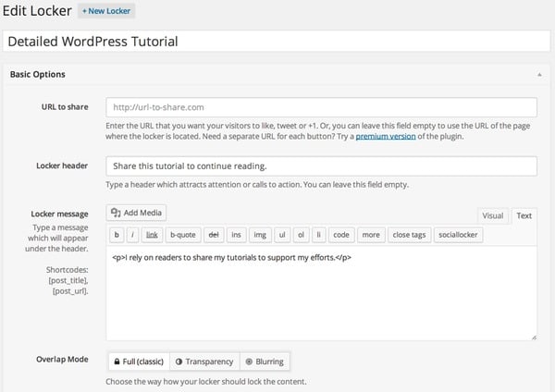Viewport: 555px width, 392px height.
Task: Click the Locker header text field
Action: 321,165
